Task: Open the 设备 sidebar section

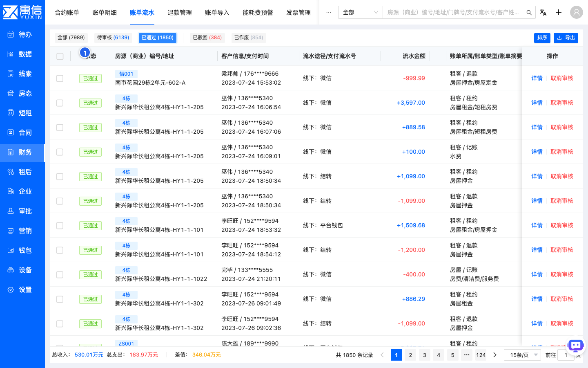Action: click(x=22, y=270)
